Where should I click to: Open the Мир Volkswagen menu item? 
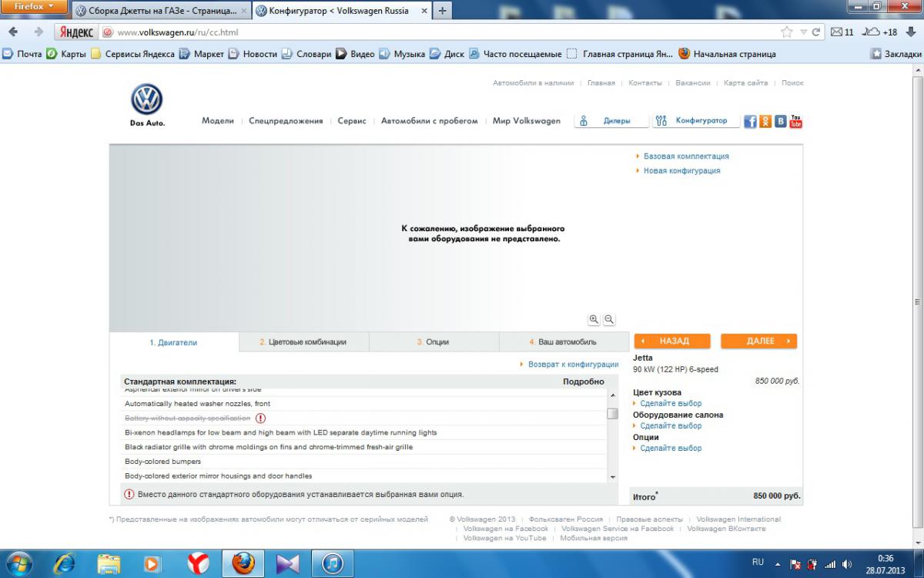coord(527,121)
